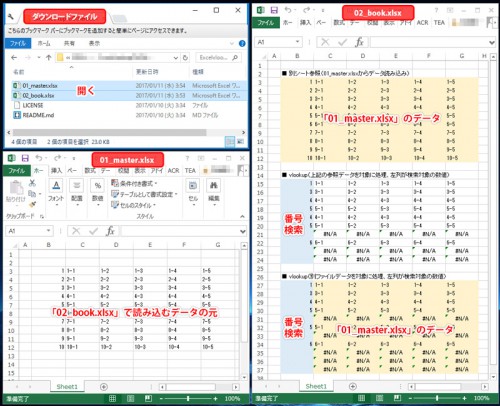Screen dimensions: 500x406
Task: Open ACR tab in 01_master.xlsx
Action: (x=173, y=171)
